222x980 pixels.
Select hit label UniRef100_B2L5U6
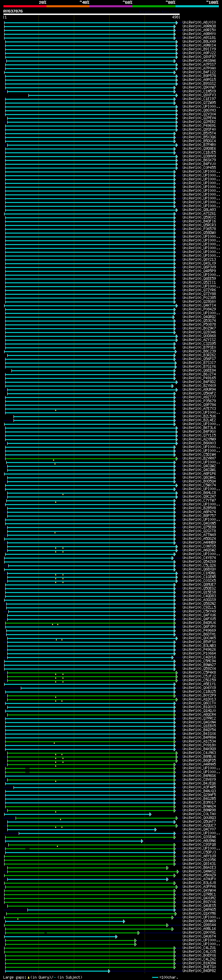coord(199,416)
